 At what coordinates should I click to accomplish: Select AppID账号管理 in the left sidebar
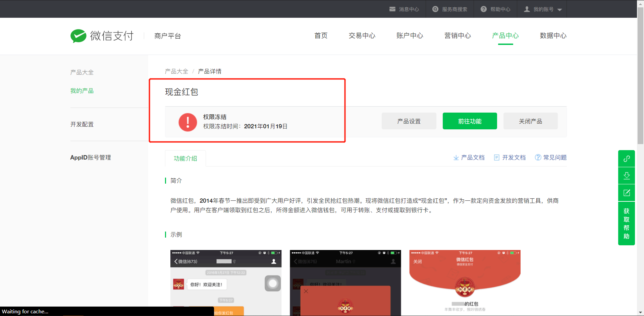(x=91, y=157)
